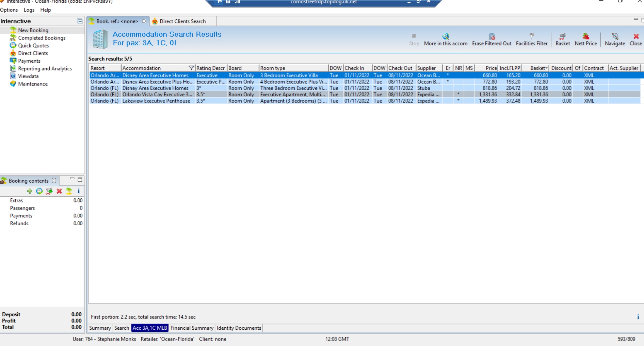This screenshot has height=346, width=644.
Task: Sort by the Price column header
Action: click(486, 68)
